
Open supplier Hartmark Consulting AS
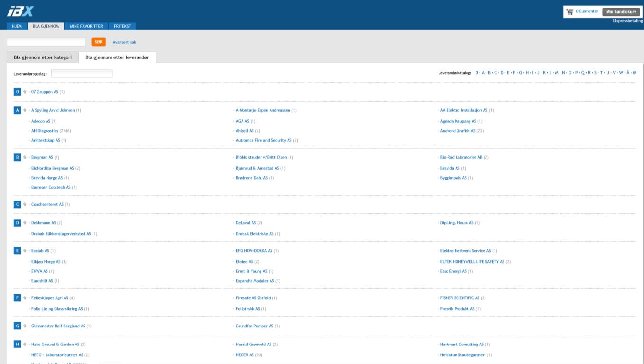[x=462, y=345]
